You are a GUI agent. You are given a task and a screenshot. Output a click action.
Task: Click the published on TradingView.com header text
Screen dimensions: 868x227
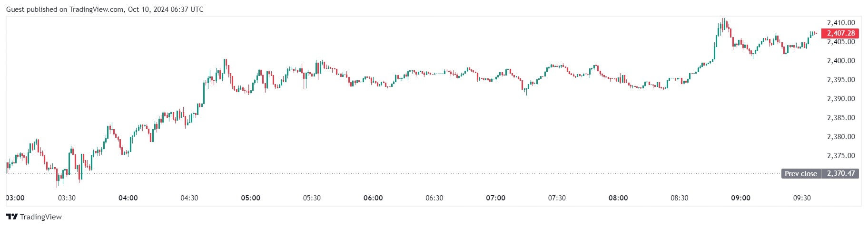104,9
